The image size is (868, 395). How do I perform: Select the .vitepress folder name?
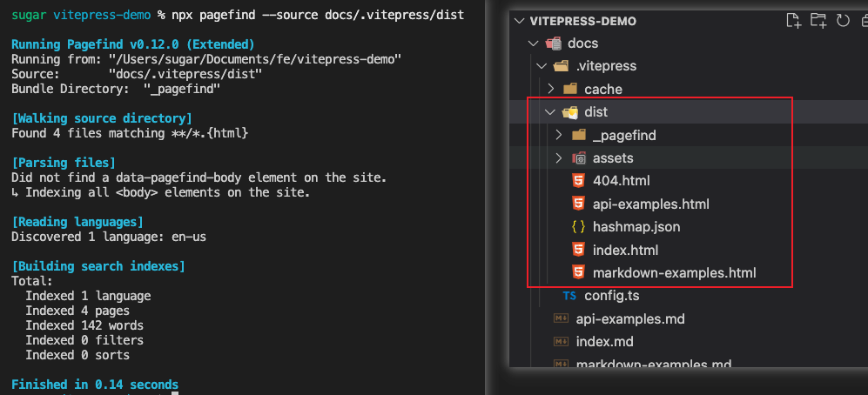tap(606, 66)
